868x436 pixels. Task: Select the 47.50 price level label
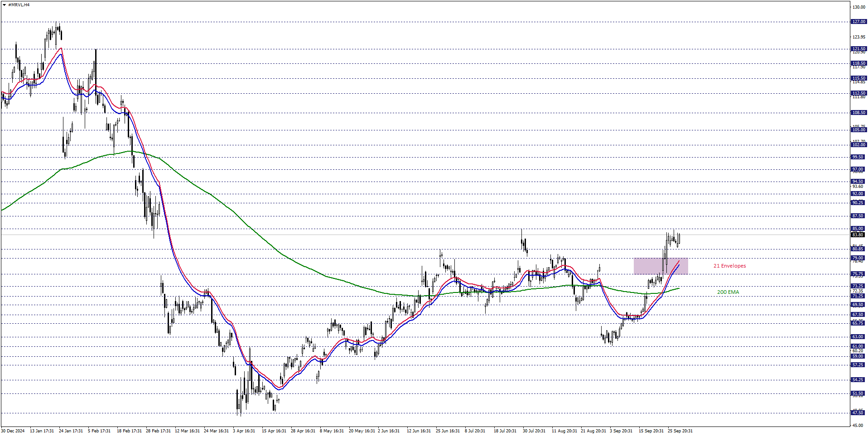coord(859,413)
